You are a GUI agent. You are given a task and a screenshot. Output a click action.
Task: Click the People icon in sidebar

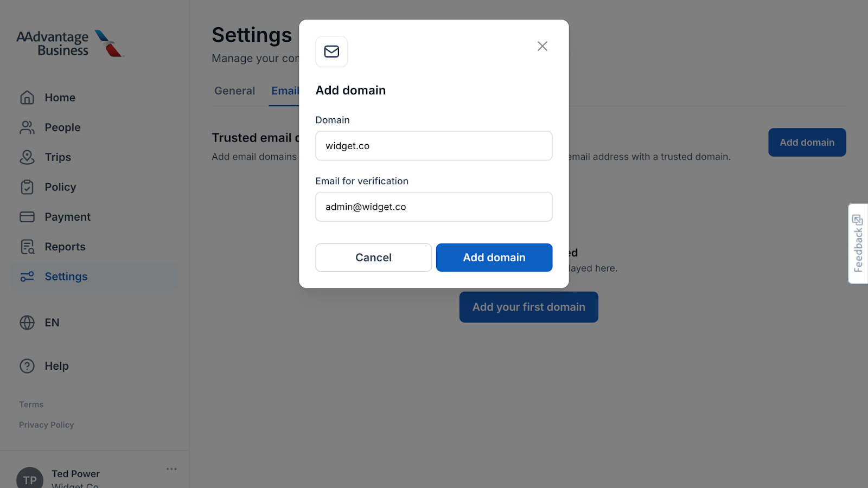[x=27, y=127]
